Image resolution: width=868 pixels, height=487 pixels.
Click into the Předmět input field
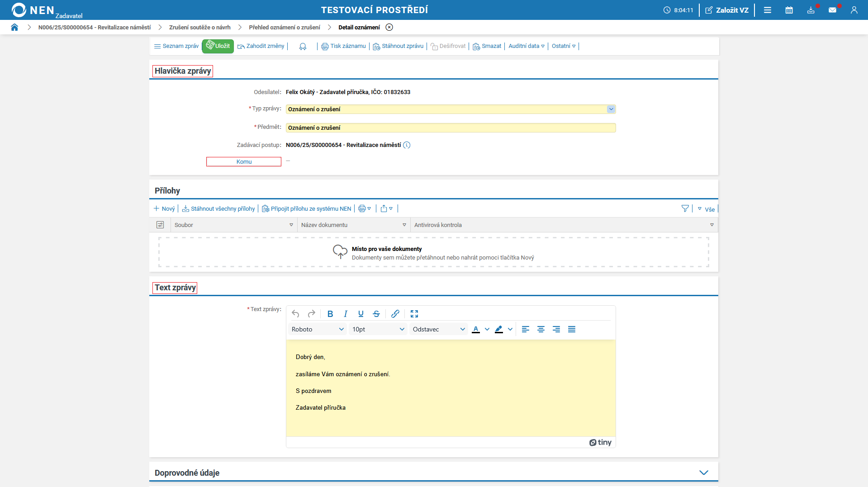point(451,128)
